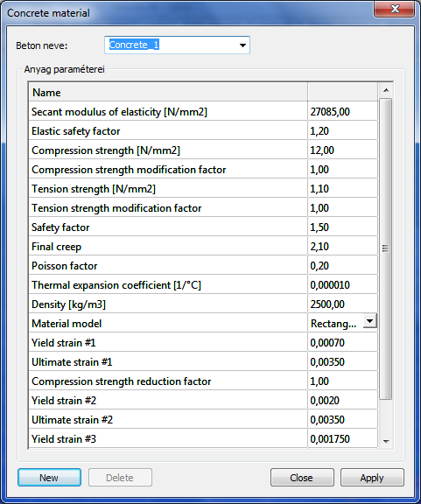Edit the Compression strength value 12,00

tap(342, 150)
